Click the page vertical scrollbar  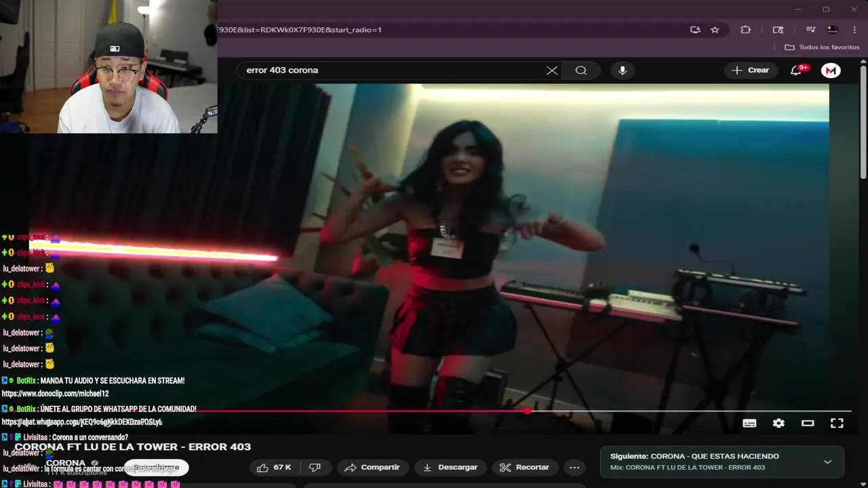click(x=863, y=122)
